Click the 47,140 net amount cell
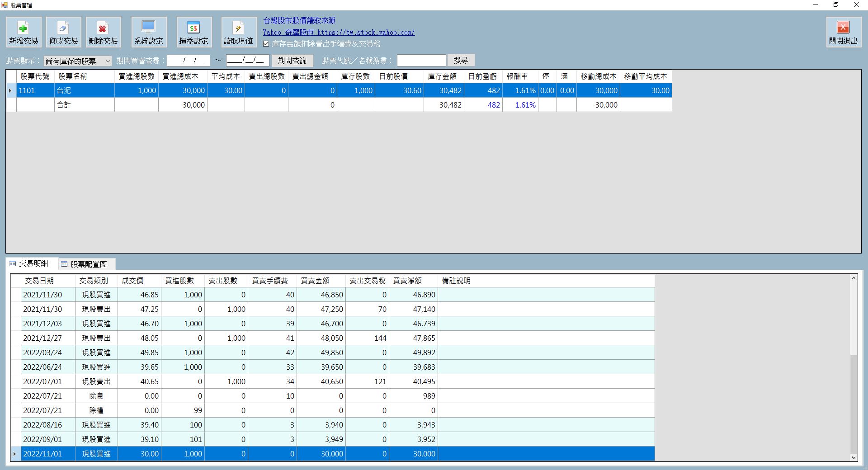The width and height of the screenshot is (868, 470). click(x=413, y=309)
